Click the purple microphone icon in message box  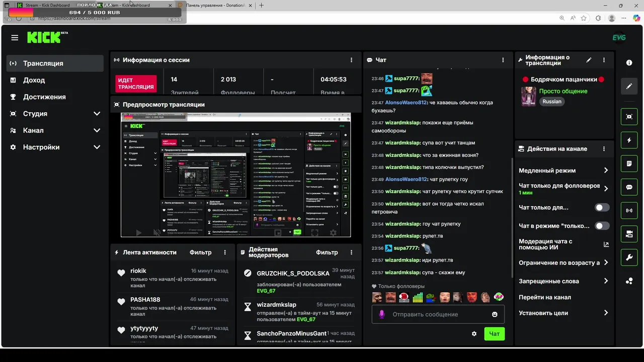pos(381,314)
